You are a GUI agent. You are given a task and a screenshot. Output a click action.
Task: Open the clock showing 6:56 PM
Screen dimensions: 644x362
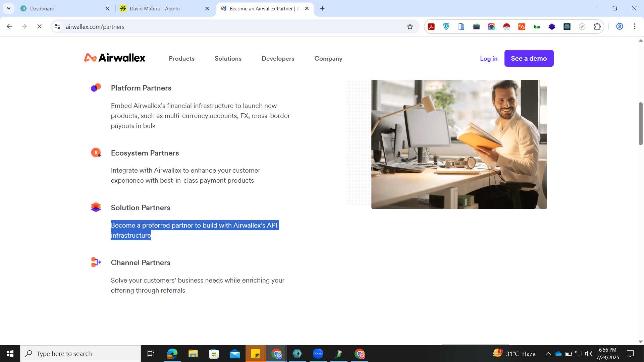pos(608,354)
